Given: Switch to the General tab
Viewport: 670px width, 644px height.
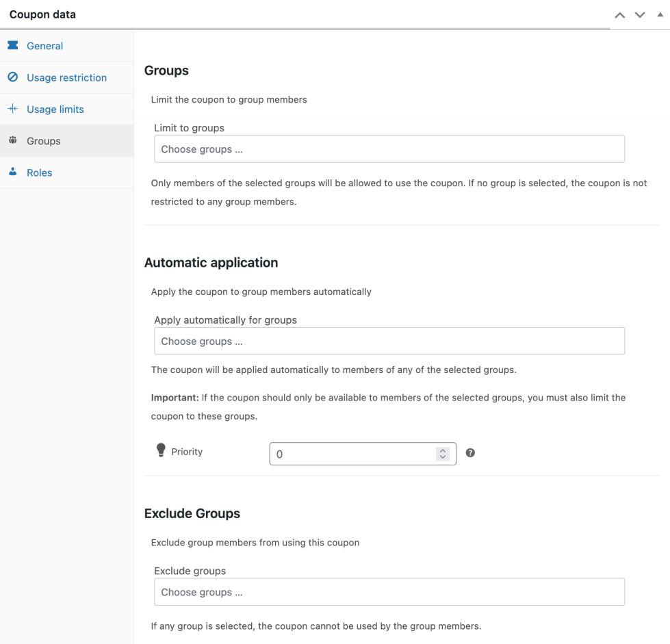Looking at the screenshot, I should click(45, 46).
